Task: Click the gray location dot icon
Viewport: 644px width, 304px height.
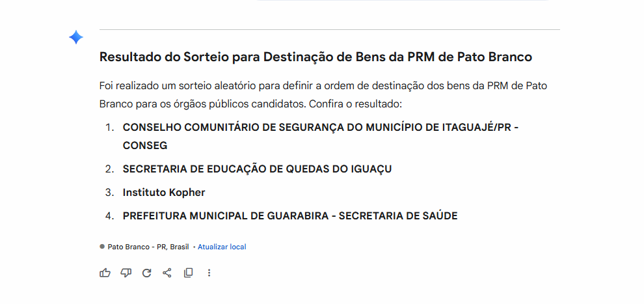Action: tap(102, 247)
